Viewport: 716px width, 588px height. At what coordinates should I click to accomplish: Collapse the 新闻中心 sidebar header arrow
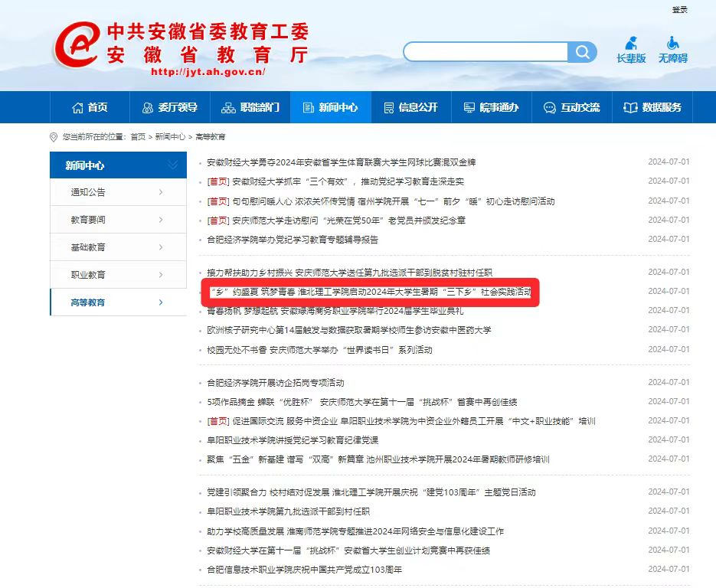coord(172,165)
